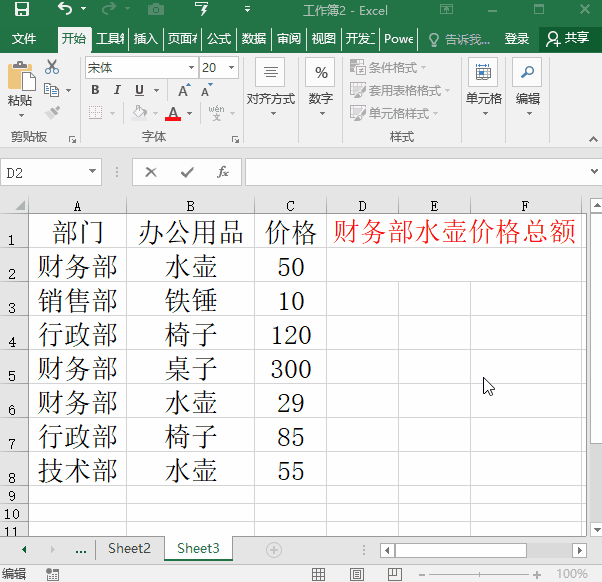Click the red font color swatch

pyautogui.click(x=173, y=114)
